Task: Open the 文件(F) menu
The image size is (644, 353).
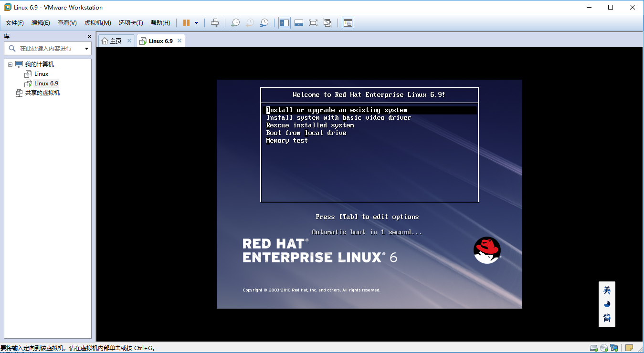Action: pos(15,23)
